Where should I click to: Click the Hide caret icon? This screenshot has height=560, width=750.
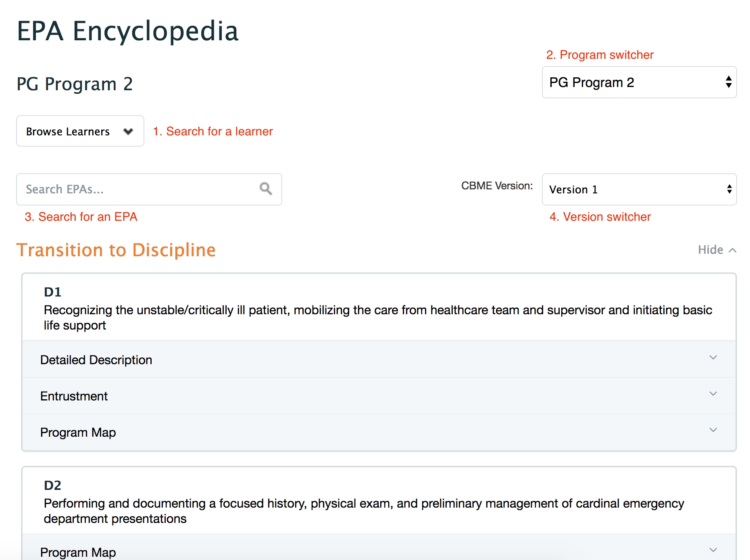coord(733,250)
